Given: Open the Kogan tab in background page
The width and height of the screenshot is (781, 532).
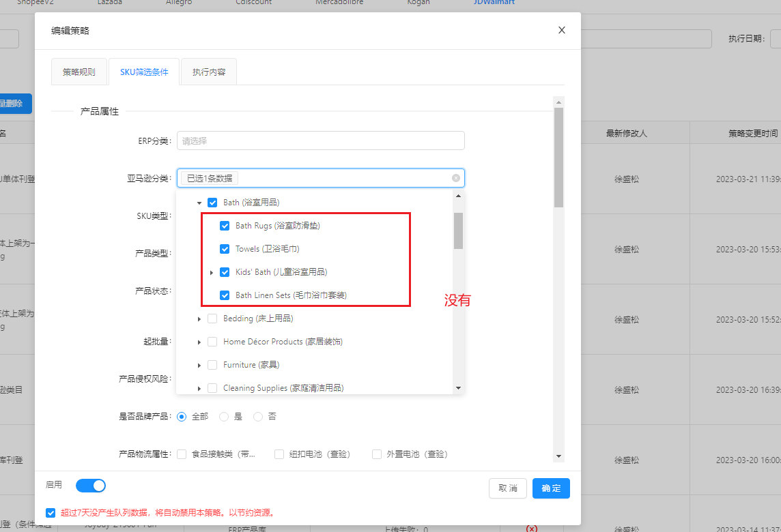Looking at the screenshot, I should pyautogui.click(x=418, y=3).
